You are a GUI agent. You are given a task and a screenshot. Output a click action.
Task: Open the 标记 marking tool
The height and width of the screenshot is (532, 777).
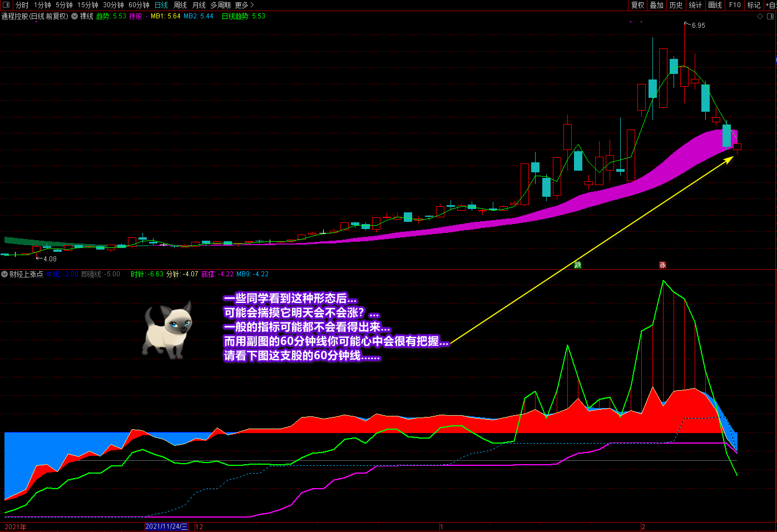pyautogui.click(x=754, y=5)
